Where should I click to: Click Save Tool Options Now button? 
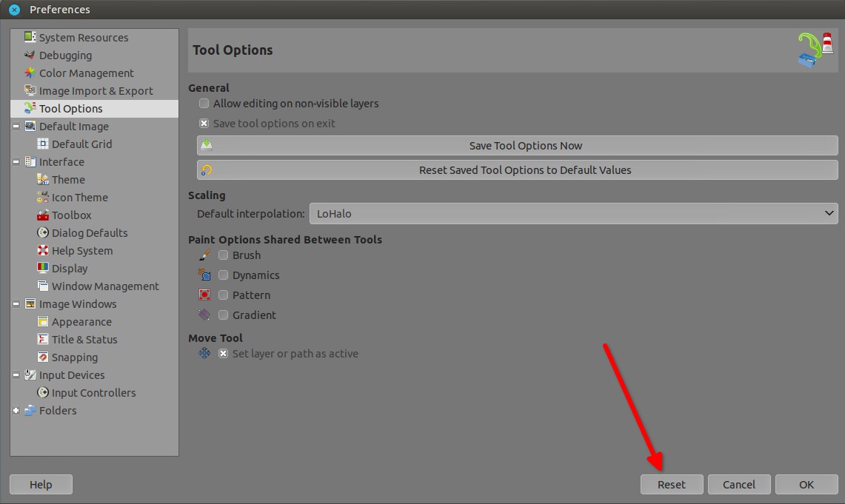click(518, 145)
